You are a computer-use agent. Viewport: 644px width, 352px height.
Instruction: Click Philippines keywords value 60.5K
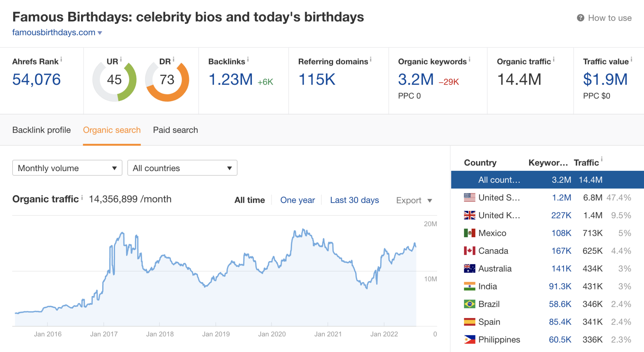[560, 339]
